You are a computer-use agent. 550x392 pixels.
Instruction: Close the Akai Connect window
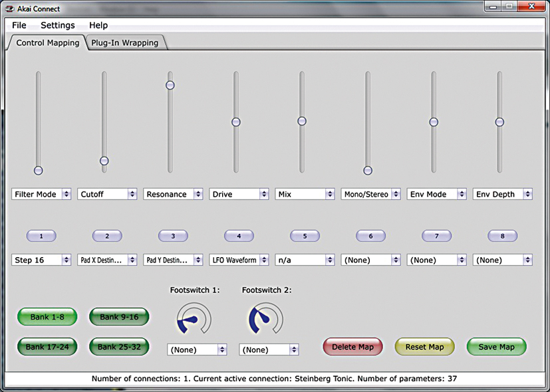point(531,6)
